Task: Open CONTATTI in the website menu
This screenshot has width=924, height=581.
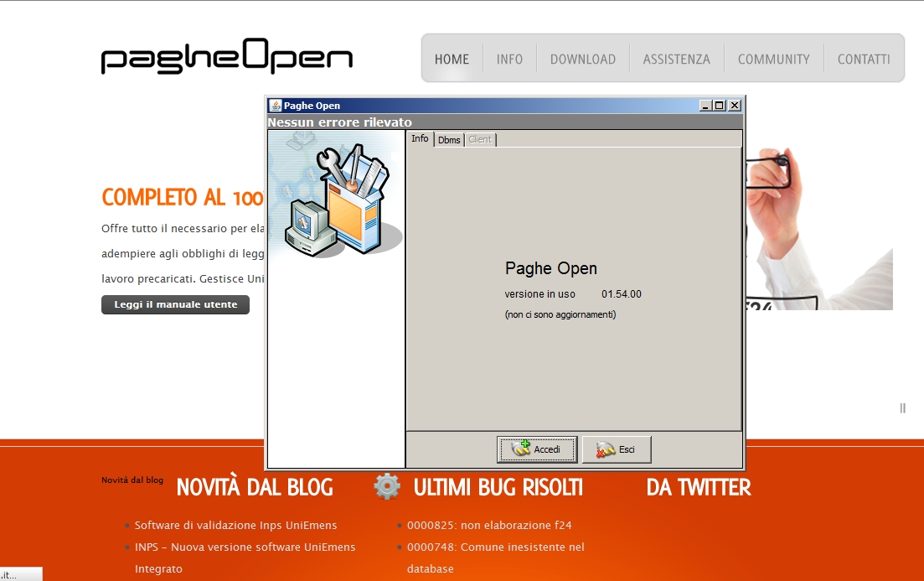Action: click(864, 59)
